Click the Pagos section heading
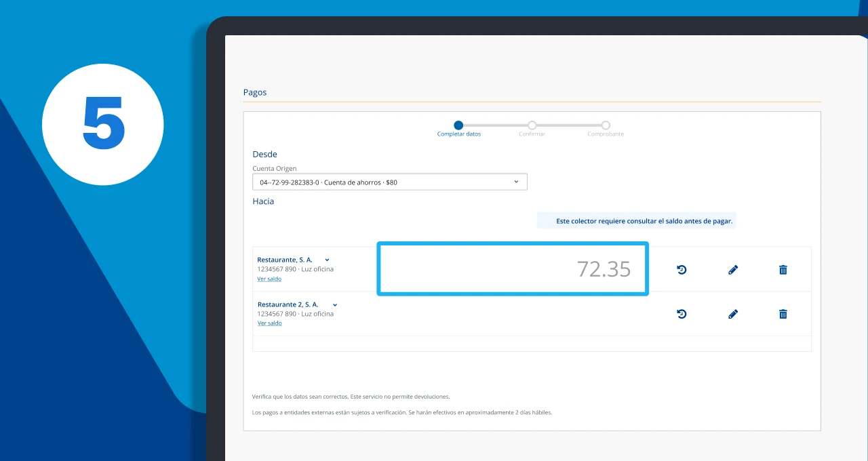Screen dimensions: 868x461 coord(255,92)
